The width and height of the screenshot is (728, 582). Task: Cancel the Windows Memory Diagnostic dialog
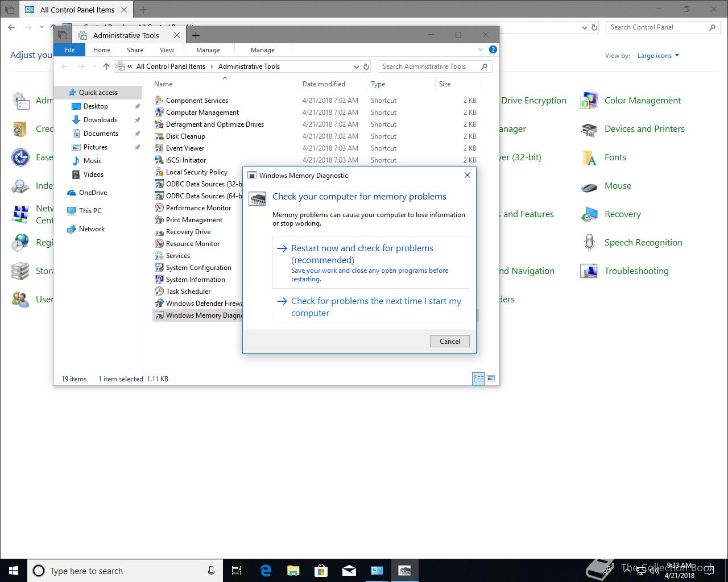pos(449,341)
